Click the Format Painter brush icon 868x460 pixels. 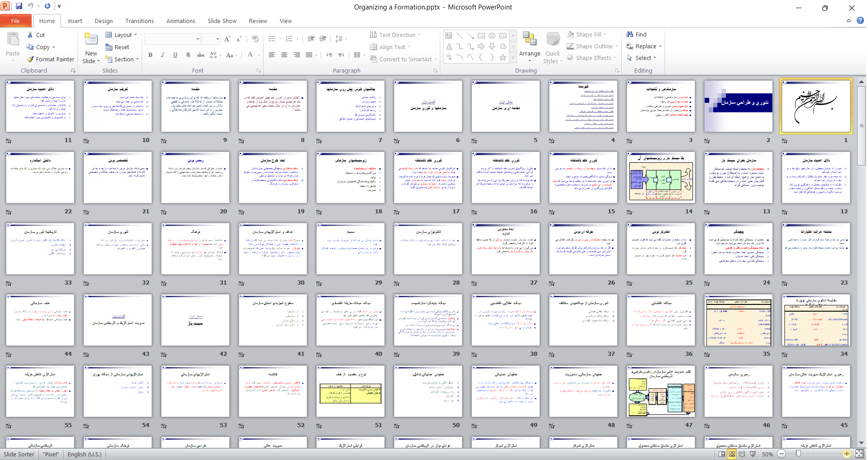tap(30, 59)
